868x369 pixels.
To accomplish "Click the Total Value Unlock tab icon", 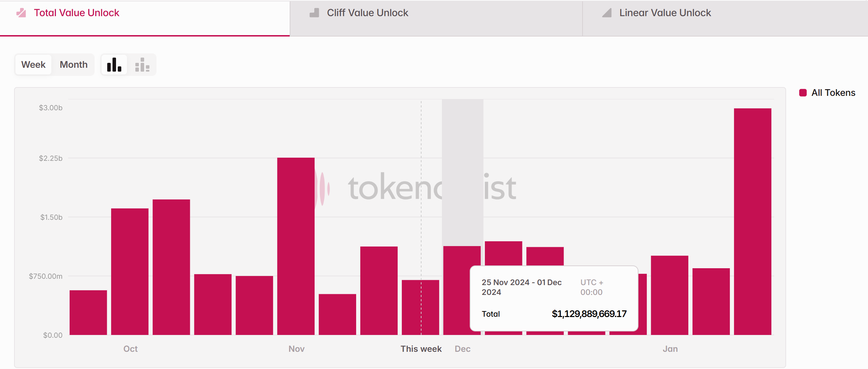I will [21, 13].
